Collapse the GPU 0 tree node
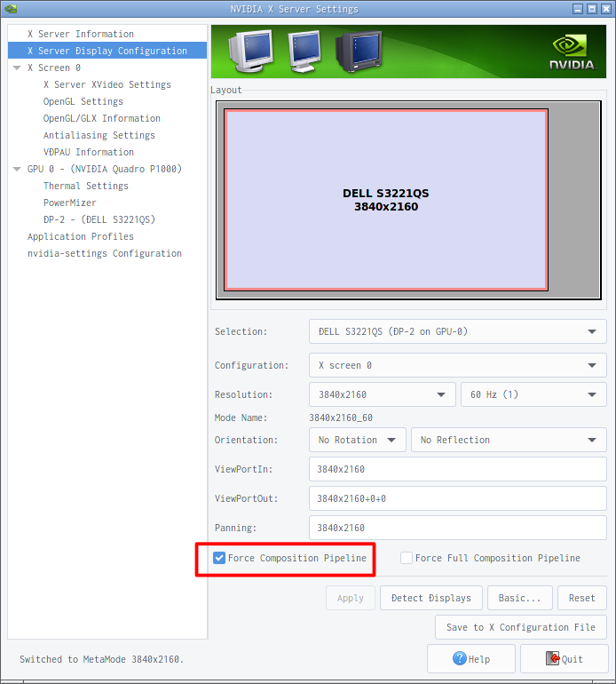This screenshot has width=616, height=684. [x=17, y=170]
